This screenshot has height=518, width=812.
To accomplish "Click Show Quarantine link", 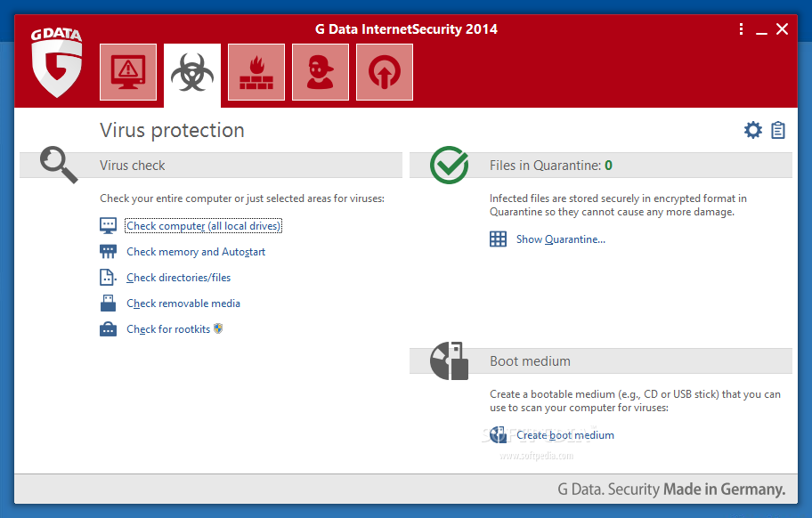I will point(561,239).
